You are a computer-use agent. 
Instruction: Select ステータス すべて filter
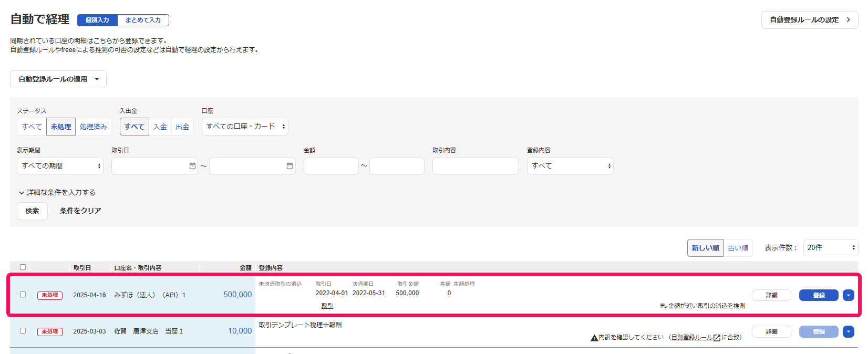(32, 127)
